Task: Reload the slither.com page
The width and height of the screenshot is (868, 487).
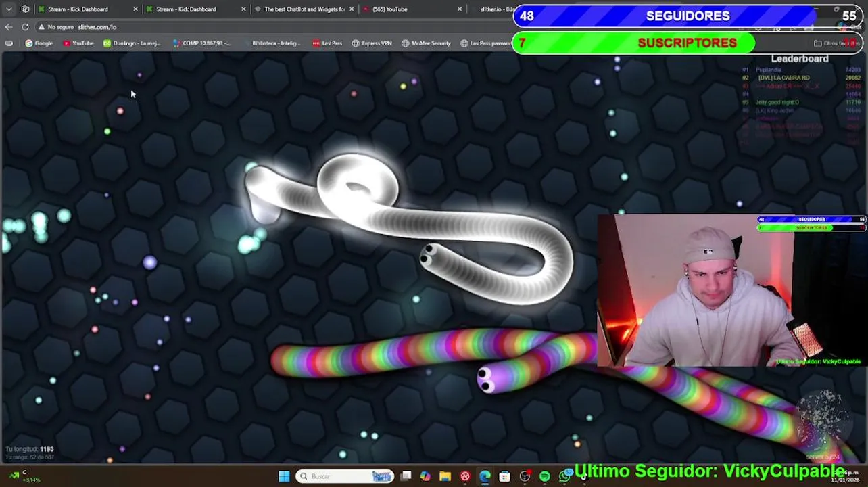Action: click(25, 27)
